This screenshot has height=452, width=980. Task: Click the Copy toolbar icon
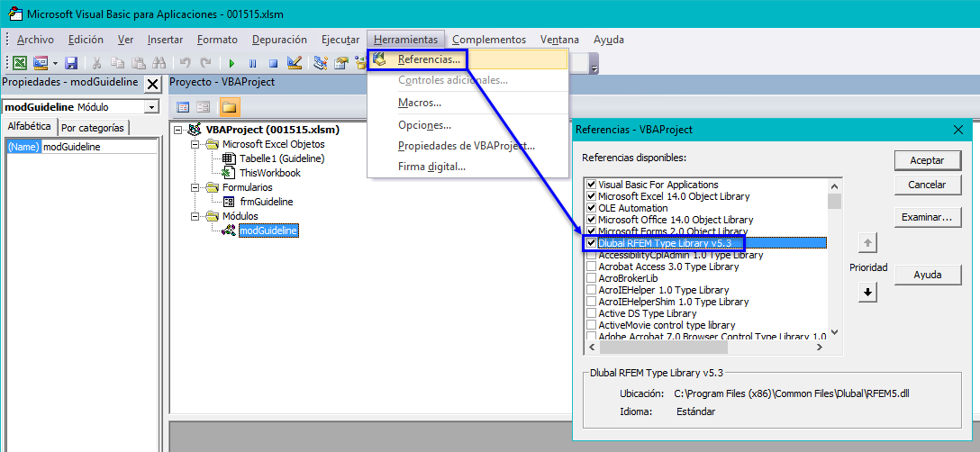point(117,62)
